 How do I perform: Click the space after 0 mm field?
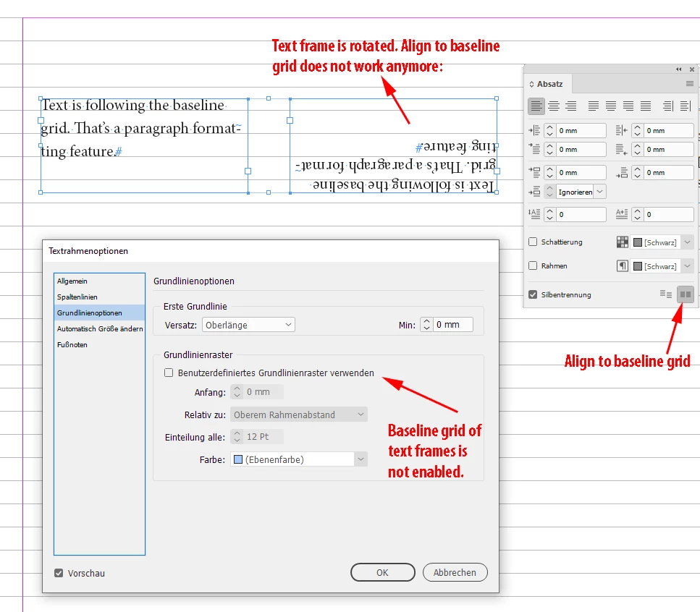coord(668,172)
